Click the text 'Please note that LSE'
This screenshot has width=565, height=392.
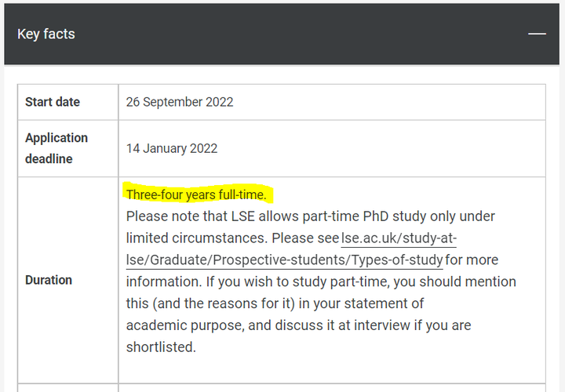(x=190, y=216)
